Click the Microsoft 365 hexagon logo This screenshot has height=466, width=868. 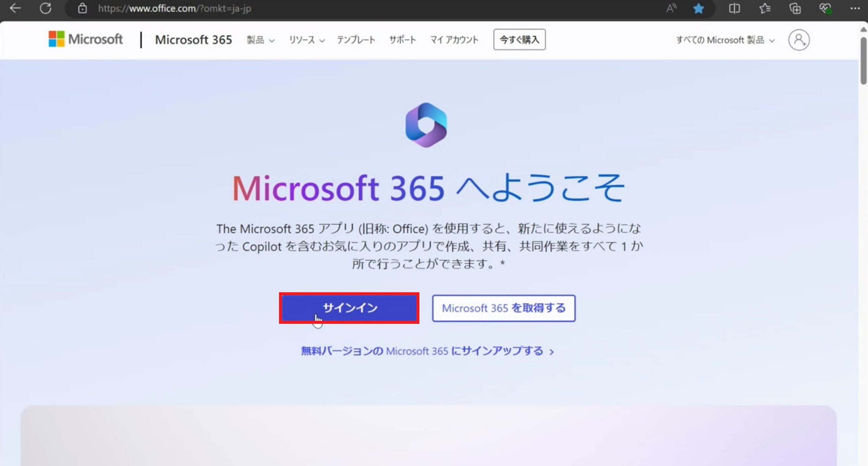pyautogui.click(x=426, y=125)
